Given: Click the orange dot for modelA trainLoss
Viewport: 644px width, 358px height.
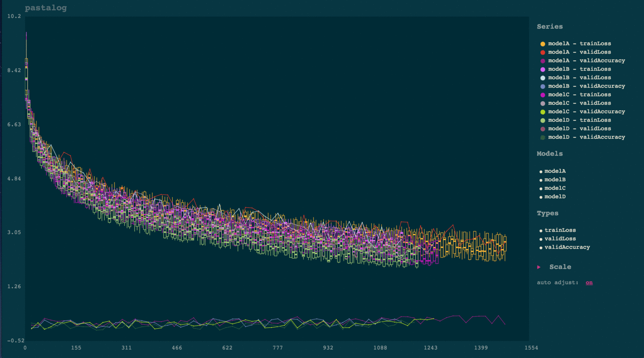Looking at the screenshot, I should (542, 44).
